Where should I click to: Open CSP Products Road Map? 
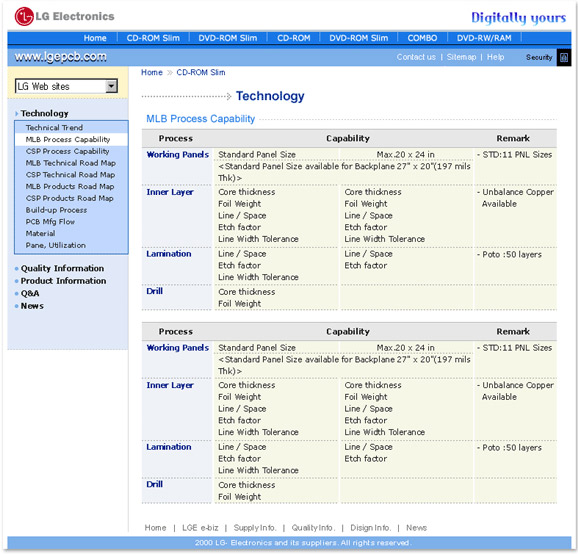coord(69,198)
